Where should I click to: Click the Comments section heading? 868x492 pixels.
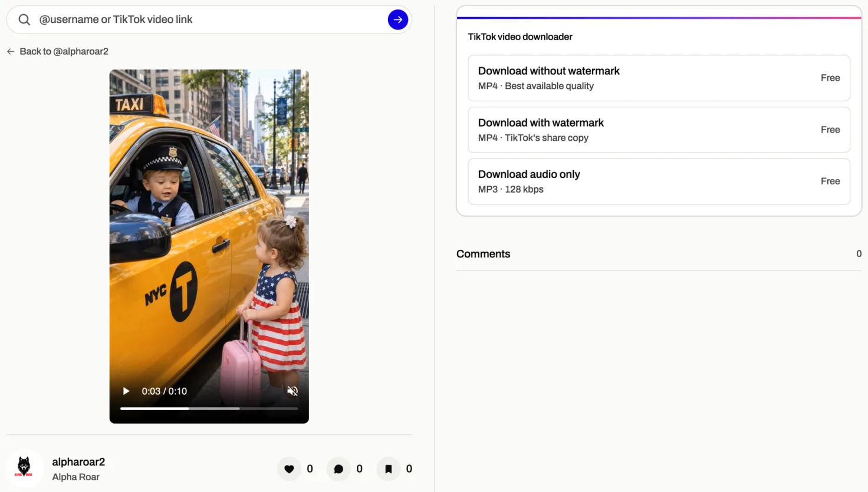pos(483,254)
